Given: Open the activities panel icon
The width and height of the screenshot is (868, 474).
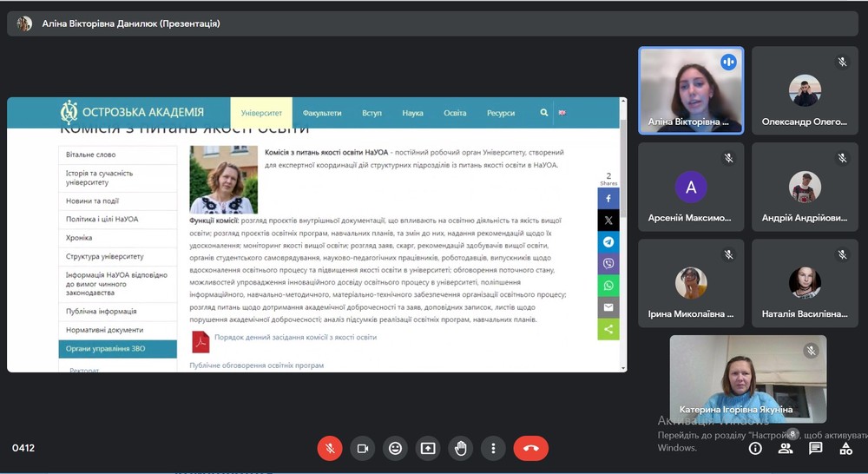Looking at the screenshot, I should pyautogui.click(x=845, y=448).
